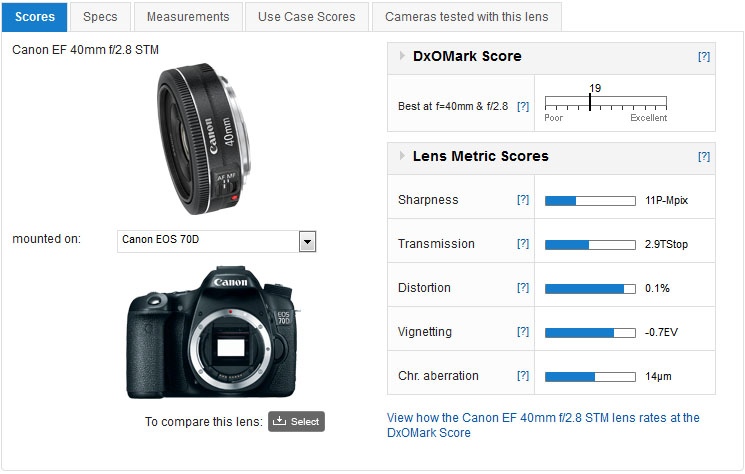Image resolution: width=745 pixels, height=474 pixels.
Task: Open the Scores tab
Action: pyautogui.click(x=35, y=17)
